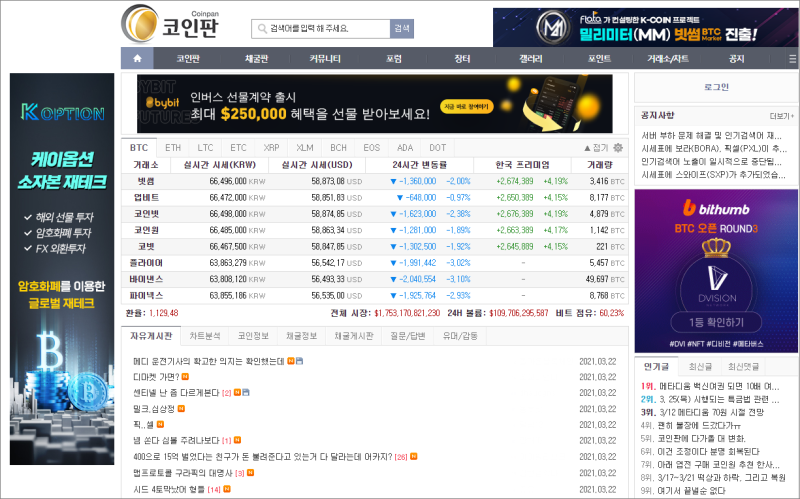Open the Floto 밀리미터(MM) top banner
Image resolution: width=800 pixels, height=499 pixels.
646,27
